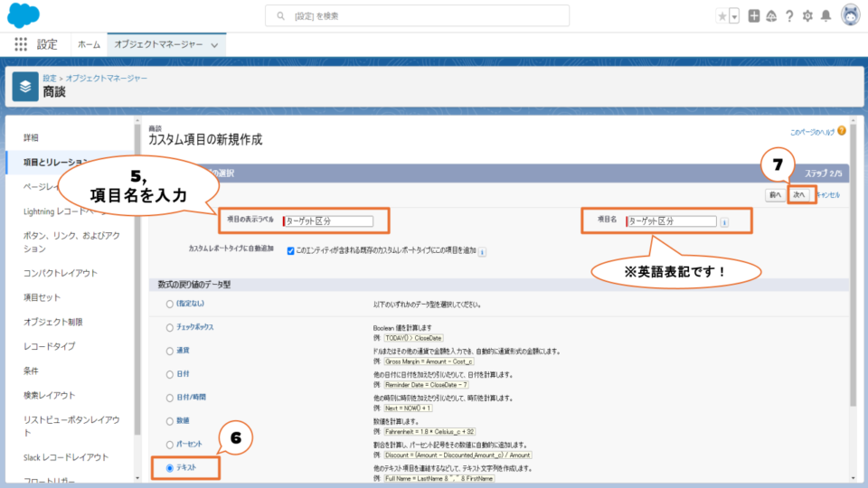868x488 pixels.
Task: Open Slack レコードレイアウト in the sidebar
Action: [66, 457]
